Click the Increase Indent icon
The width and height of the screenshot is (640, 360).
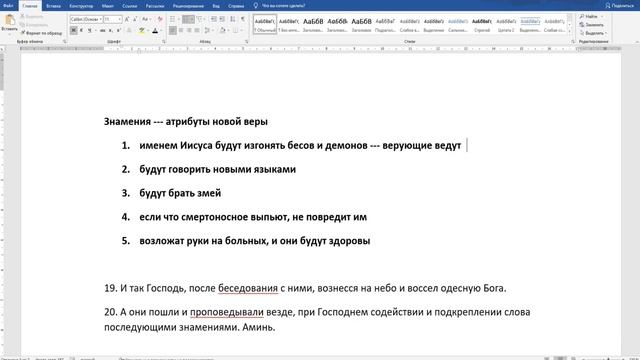pyautogui.click(x=222, y=19)
